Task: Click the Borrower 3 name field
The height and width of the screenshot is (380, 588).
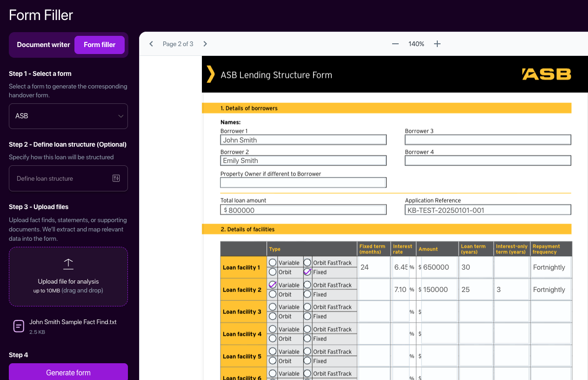Action: (x=488, y=140)
